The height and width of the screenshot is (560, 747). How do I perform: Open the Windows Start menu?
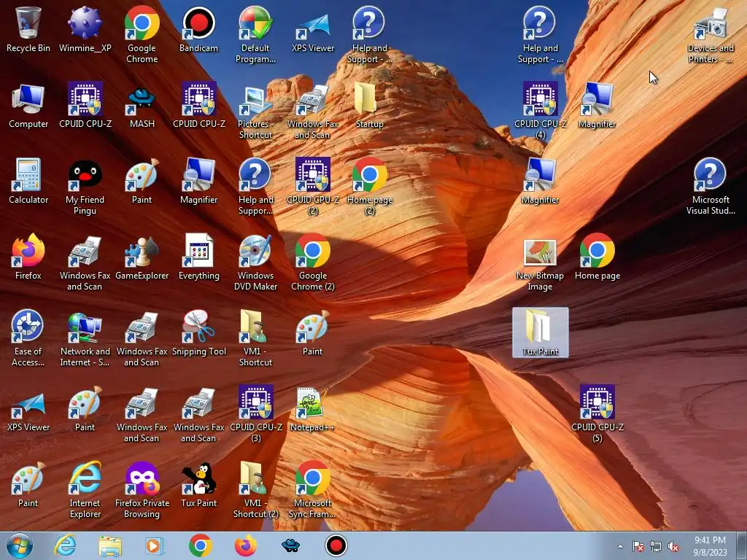(x=20, y=545)
